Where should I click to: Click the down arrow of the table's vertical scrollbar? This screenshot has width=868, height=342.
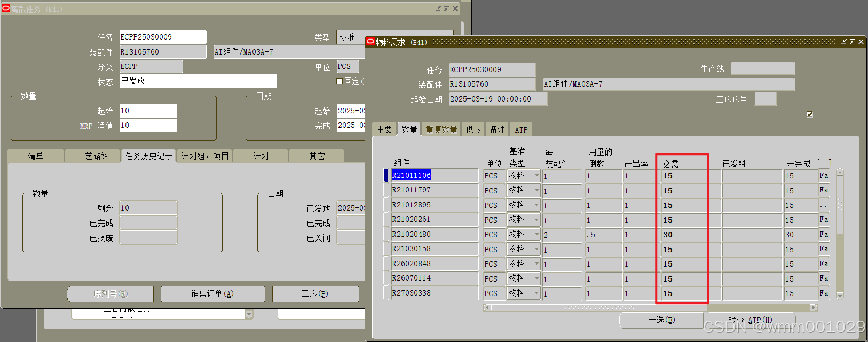coord(840,296)
